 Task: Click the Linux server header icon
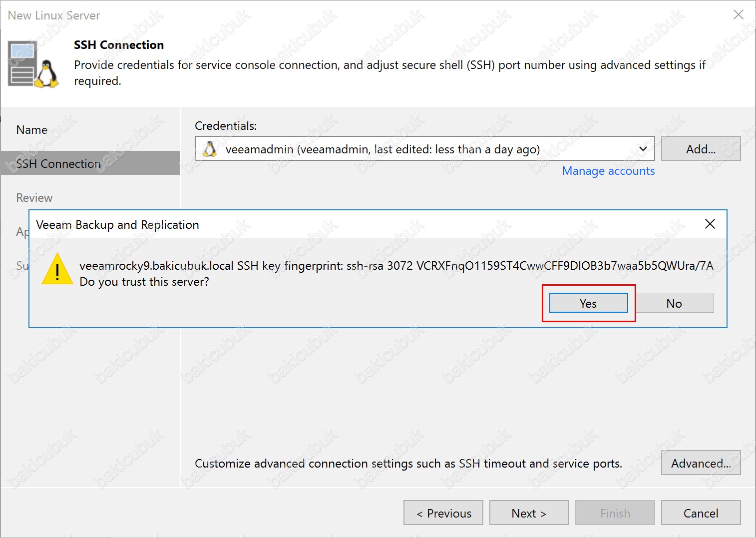coord(33,65)
